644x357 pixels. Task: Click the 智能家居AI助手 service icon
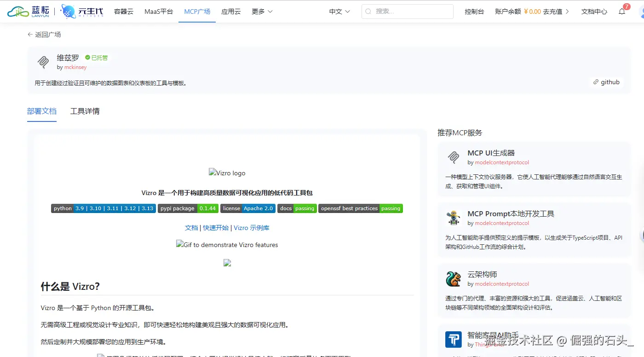coord(453,339)
